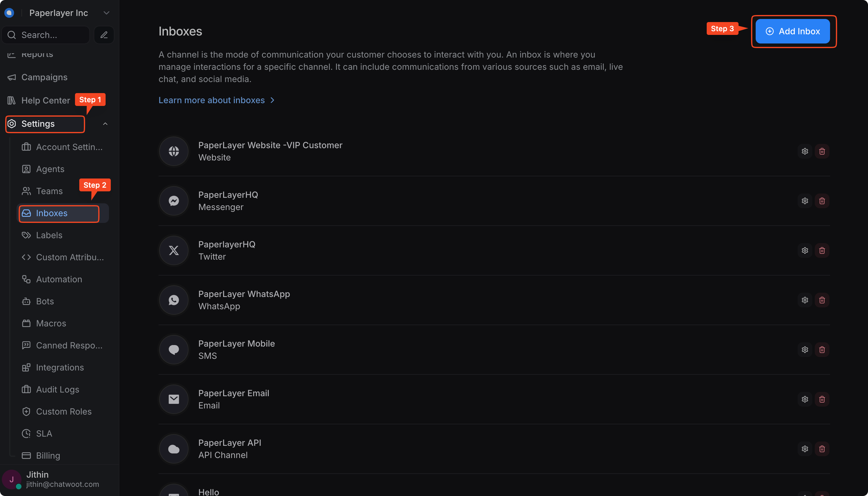
Task: Click the envelope icon of PaperLayer Email
Action: (x=174, y=399)
